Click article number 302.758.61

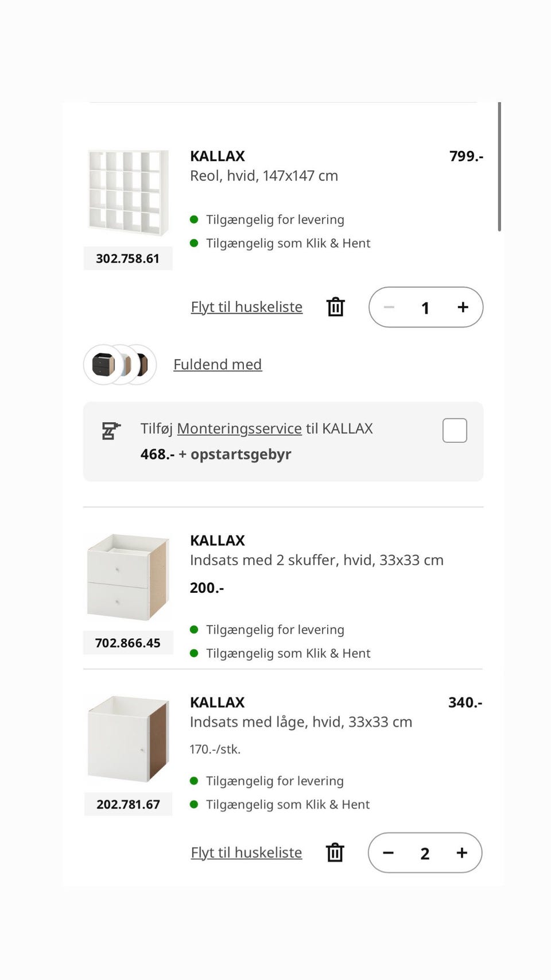point(127,258)
